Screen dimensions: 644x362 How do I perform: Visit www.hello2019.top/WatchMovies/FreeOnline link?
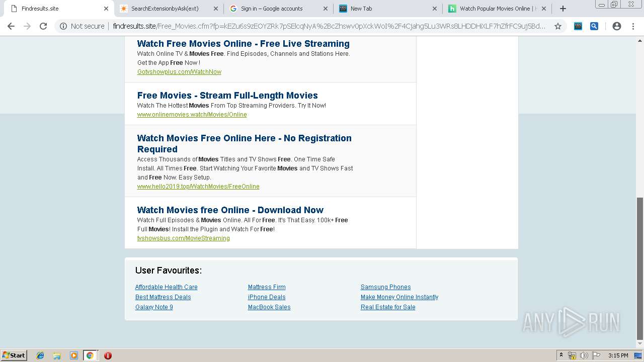pos(198,187)
